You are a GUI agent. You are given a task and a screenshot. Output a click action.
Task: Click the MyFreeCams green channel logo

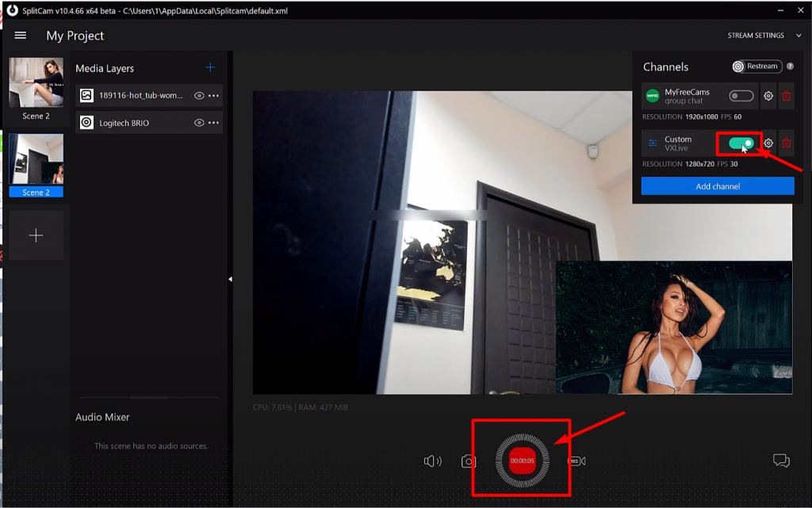tap(653, 96)
